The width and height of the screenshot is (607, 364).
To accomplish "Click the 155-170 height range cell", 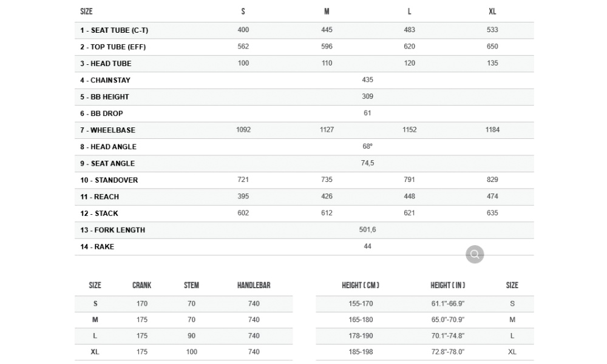I will click(361, 303).
